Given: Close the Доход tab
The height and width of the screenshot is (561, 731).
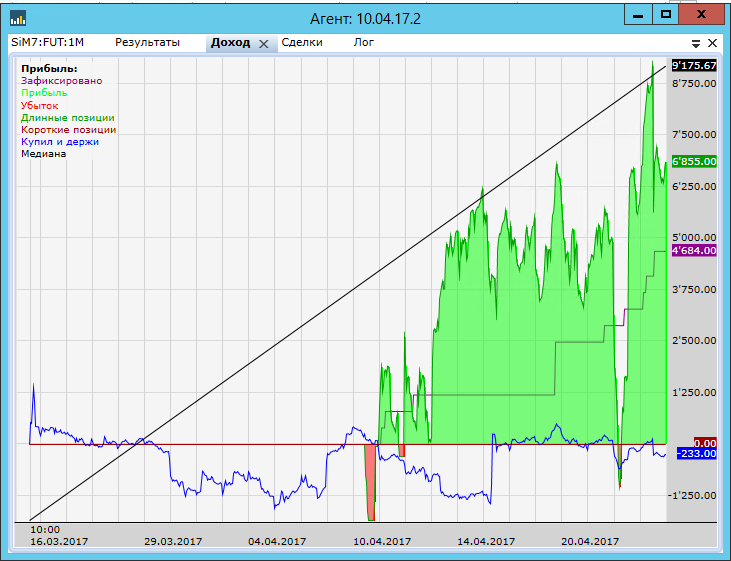Looking at the screenshot, I should coord(264,44).
